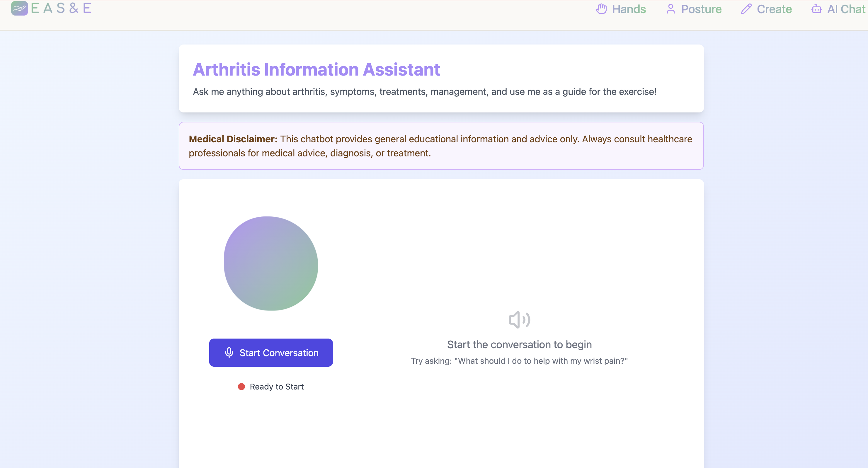868x468 pixels.
Task: Click the person icon beside Posture
Action: point(670,9)
